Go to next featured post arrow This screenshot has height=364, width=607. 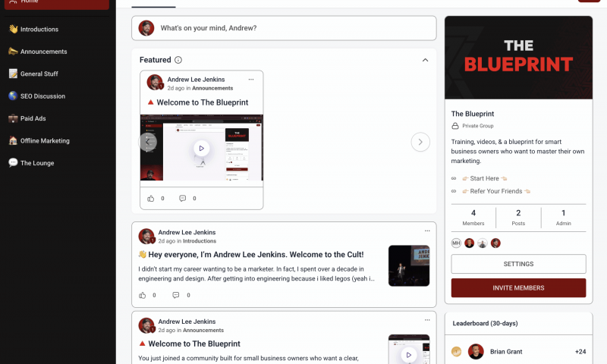click(420, 142)
